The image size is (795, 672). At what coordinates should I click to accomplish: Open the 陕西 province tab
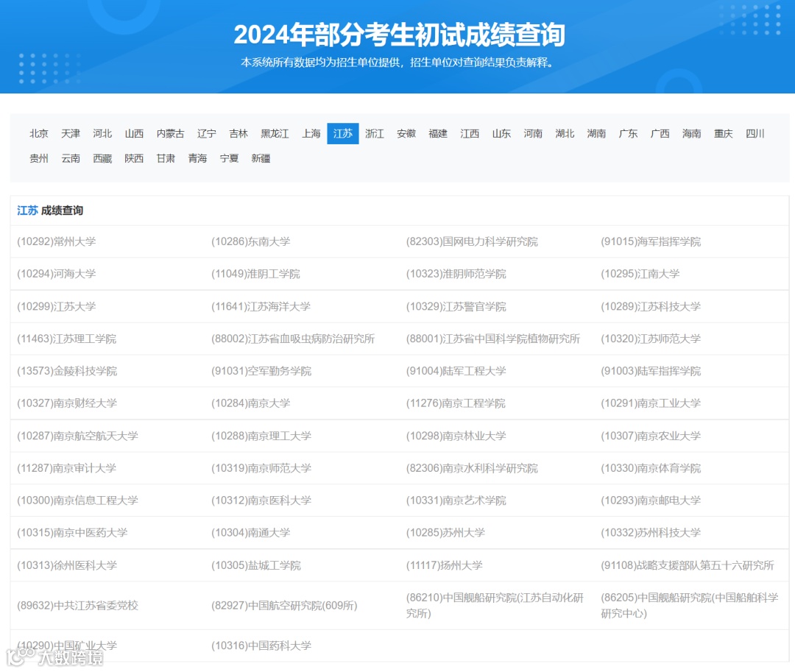click(134, 158)
